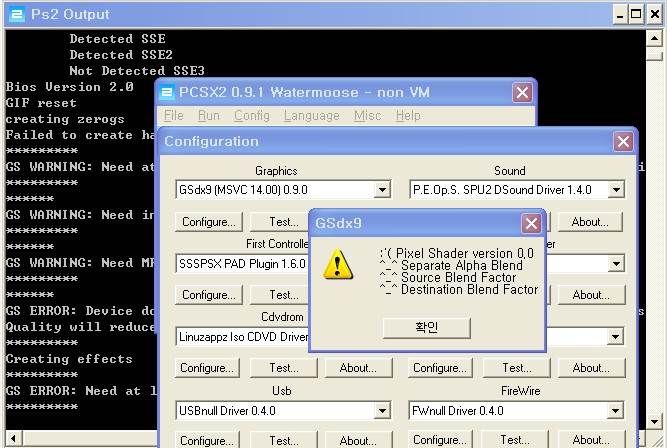Click Configure under First Controller plugin
667x448 pixels.
(x=208, y=295)
